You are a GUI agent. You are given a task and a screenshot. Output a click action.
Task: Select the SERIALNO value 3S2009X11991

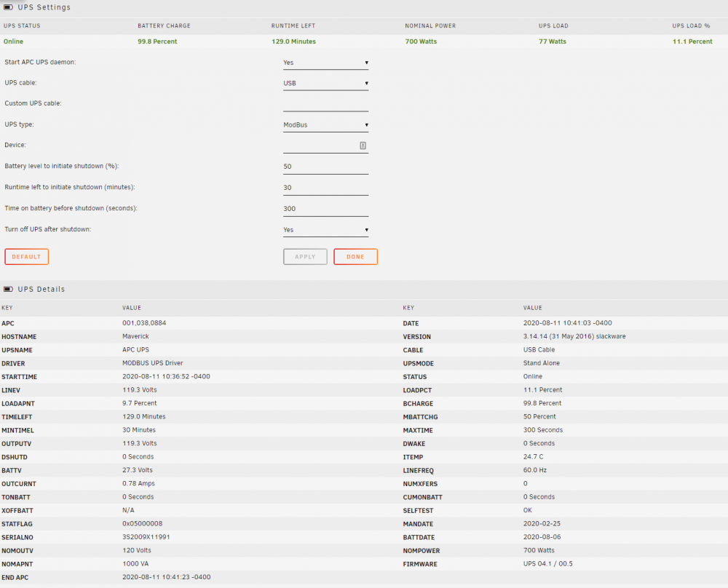coord(146,537)
